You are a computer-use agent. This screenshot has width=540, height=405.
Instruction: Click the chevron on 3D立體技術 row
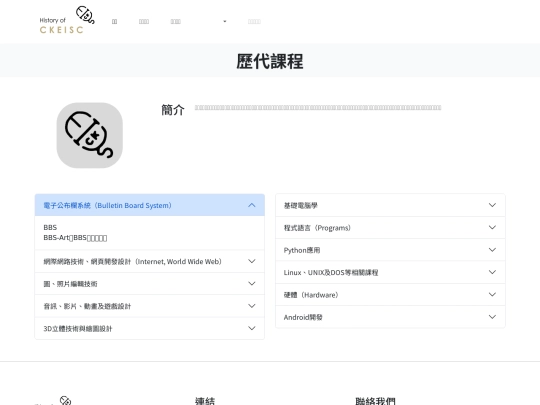(252, 329)
